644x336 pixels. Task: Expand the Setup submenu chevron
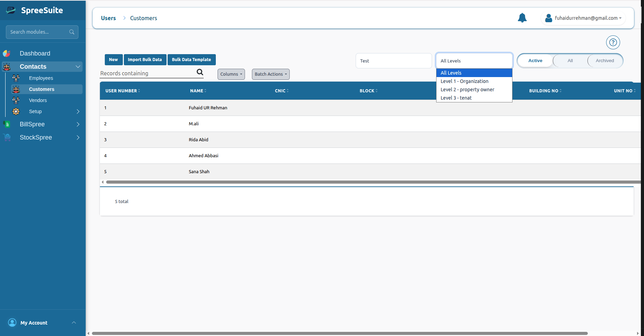pyautogui.click(x=78, y=111)
